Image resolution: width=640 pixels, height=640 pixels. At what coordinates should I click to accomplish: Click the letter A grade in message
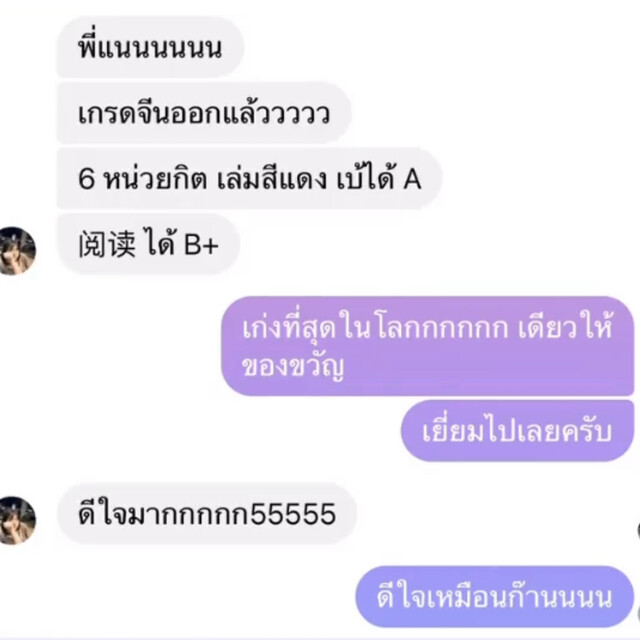pos(412,179)
